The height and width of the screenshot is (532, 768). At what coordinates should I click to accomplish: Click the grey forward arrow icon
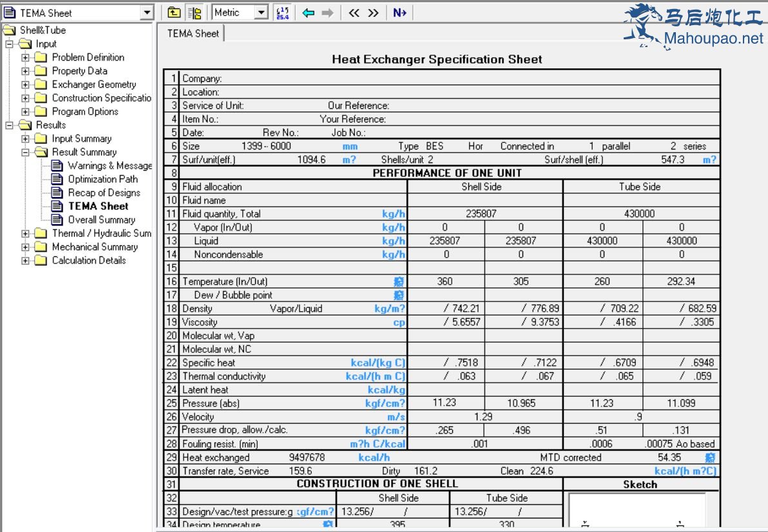click(x=327, y=12)
